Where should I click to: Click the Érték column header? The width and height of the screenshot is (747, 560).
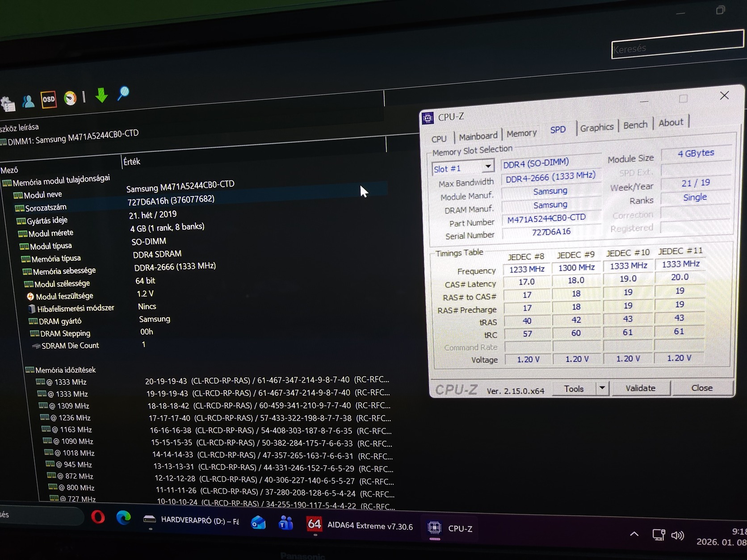click(x=132, y=162)
